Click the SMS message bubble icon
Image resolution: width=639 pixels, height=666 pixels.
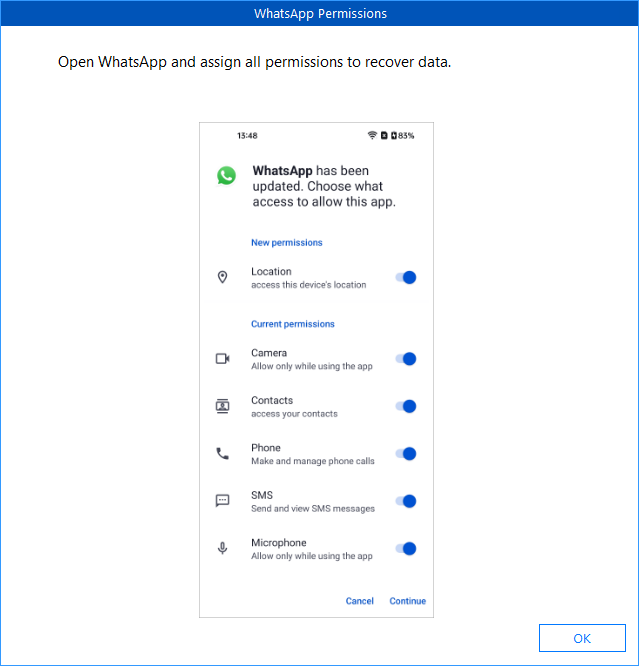[x=223, y=501]
